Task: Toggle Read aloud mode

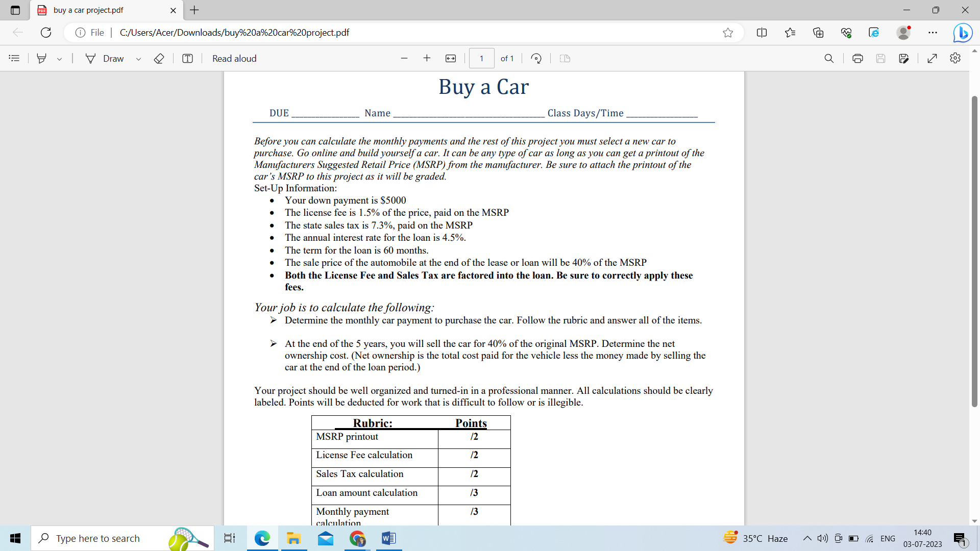Action: click(234, 58)
